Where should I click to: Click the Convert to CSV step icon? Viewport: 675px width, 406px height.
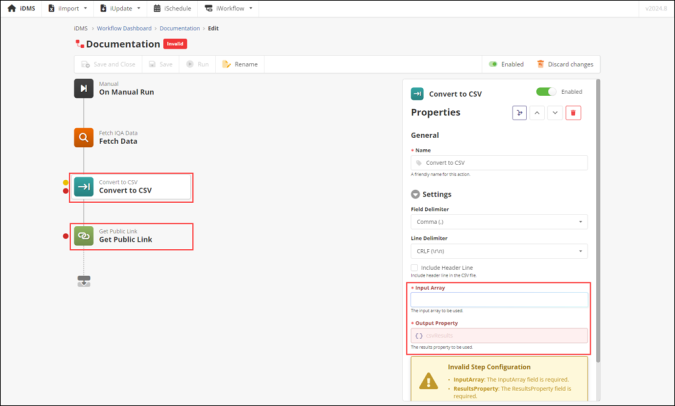(84, 187)
